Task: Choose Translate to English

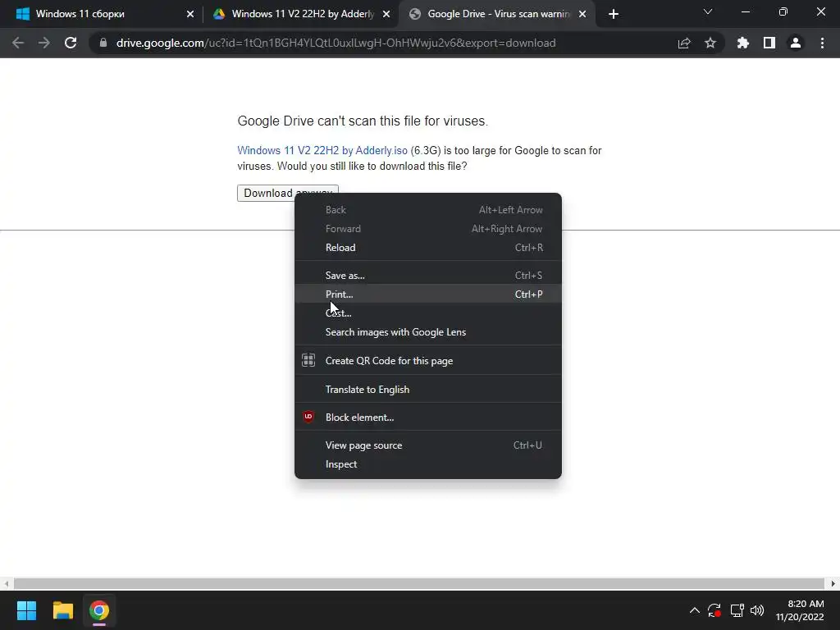Action: tap(428, 390)
